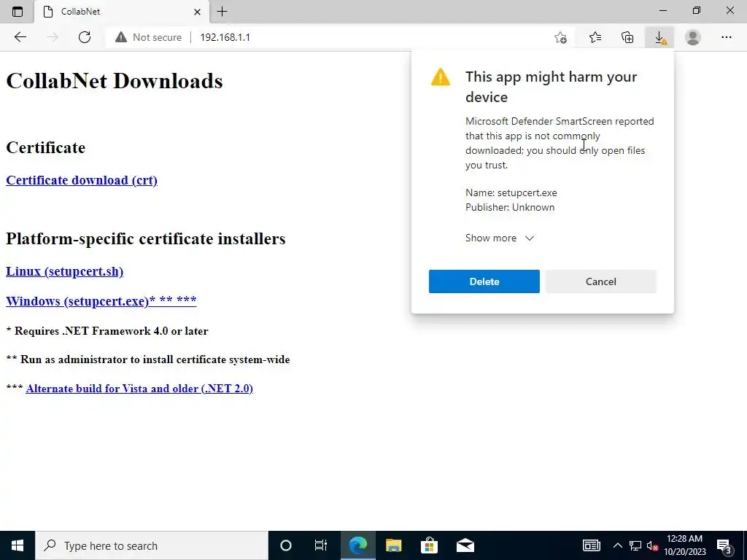Select the 'Publisher: Unknown' text
This screenshot has height=560, width=747.
point(510,207)
